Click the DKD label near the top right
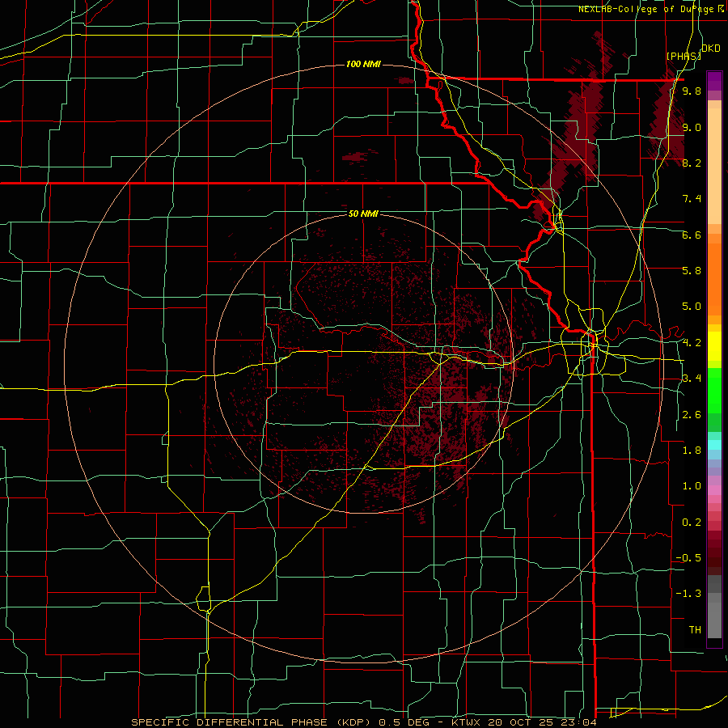The image size is (728, 728). tap(711, 49)
